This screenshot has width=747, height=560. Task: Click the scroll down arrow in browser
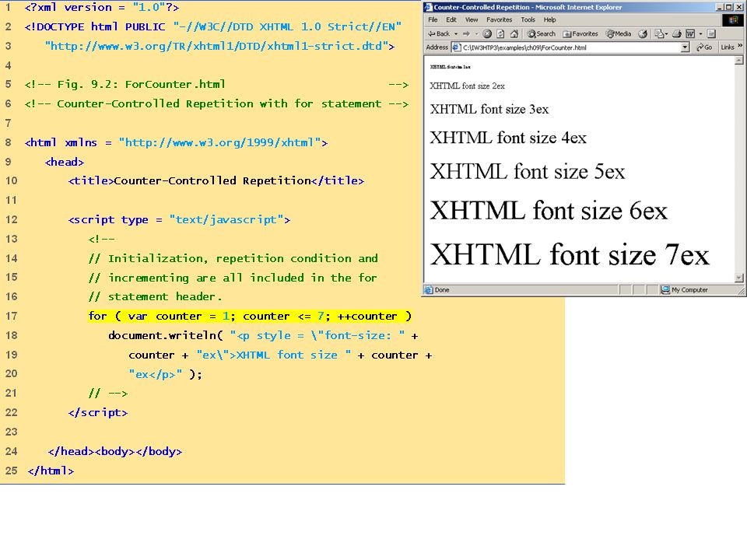pos(739,278)
